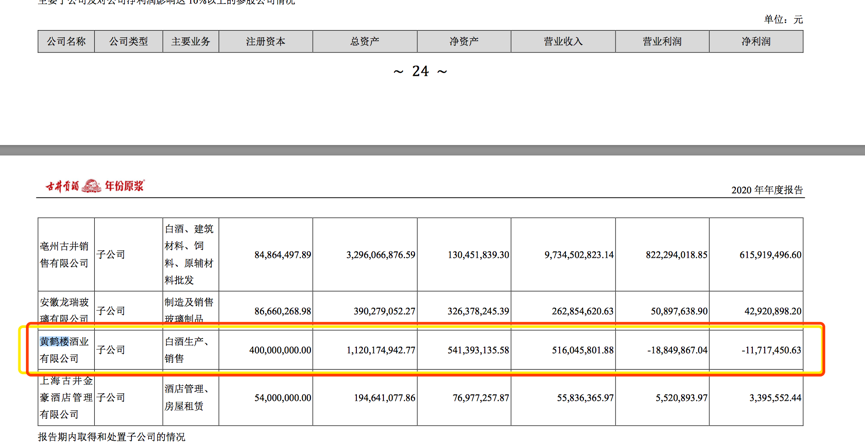865x446 pixels.
Task: Click the 营业收入 column header
Action: pos(563,41)
